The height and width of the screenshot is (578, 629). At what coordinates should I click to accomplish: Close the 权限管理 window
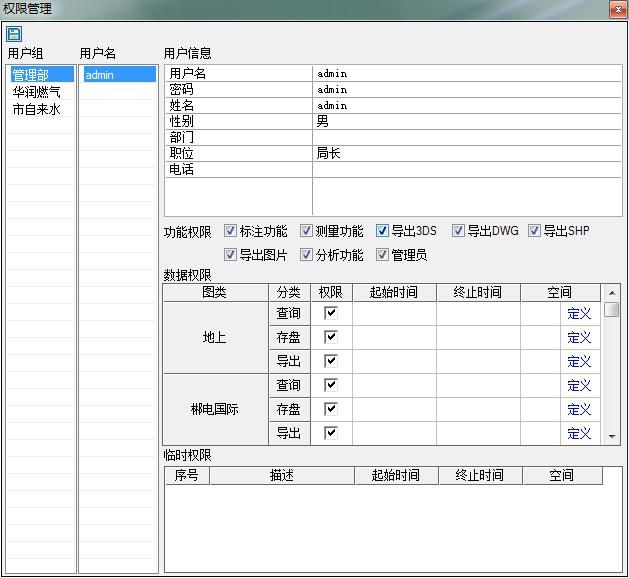(615, 8)
